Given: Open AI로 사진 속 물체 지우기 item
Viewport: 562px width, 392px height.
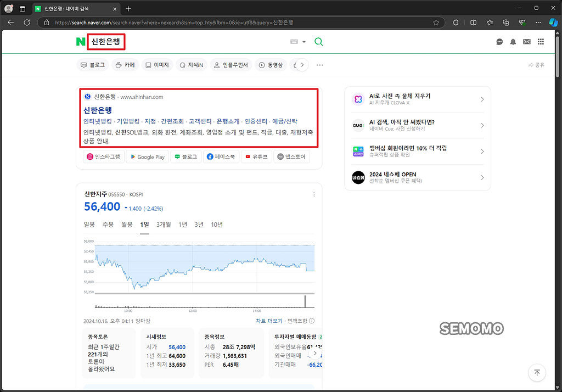Looking at the screenshot, I should 418,99.
